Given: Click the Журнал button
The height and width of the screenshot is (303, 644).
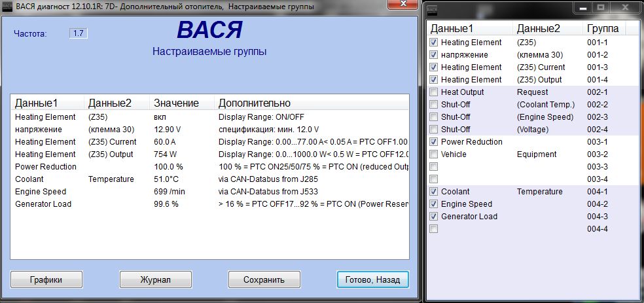Looking at the screenshot, I should coord(155,279).
